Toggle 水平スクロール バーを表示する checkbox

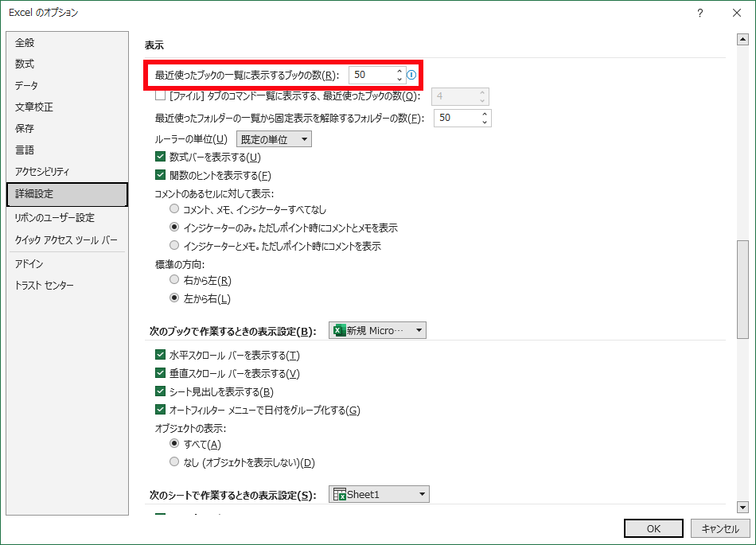[x=160, y=355]
